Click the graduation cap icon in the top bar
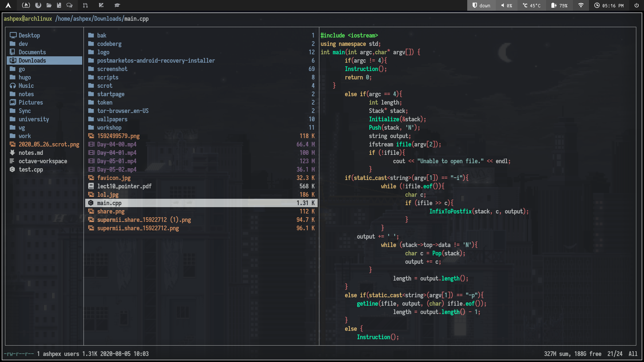 117,5
